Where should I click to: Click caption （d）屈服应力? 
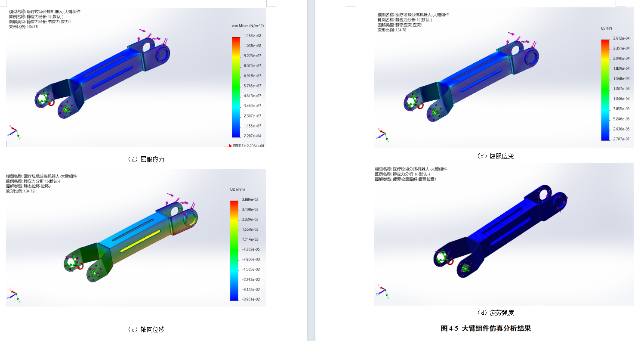click(146, 159)
